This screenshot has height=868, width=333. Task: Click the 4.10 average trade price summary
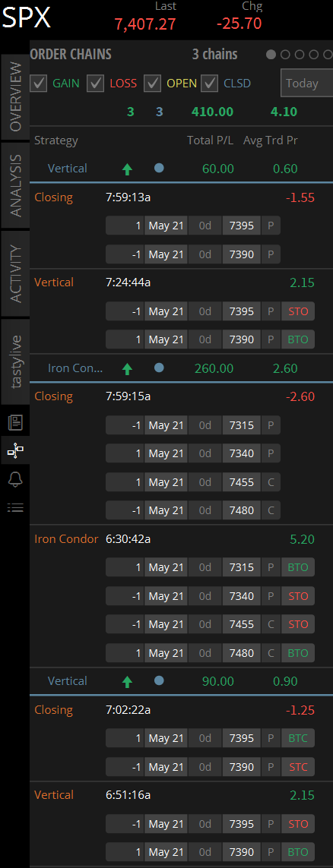pyautogui.click(x=284, y=112)
